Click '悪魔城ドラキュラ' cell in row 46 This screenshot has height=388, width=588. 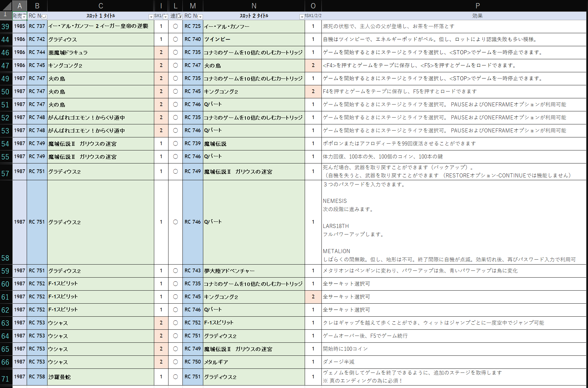pyautogui.click(x=101, y=52)
